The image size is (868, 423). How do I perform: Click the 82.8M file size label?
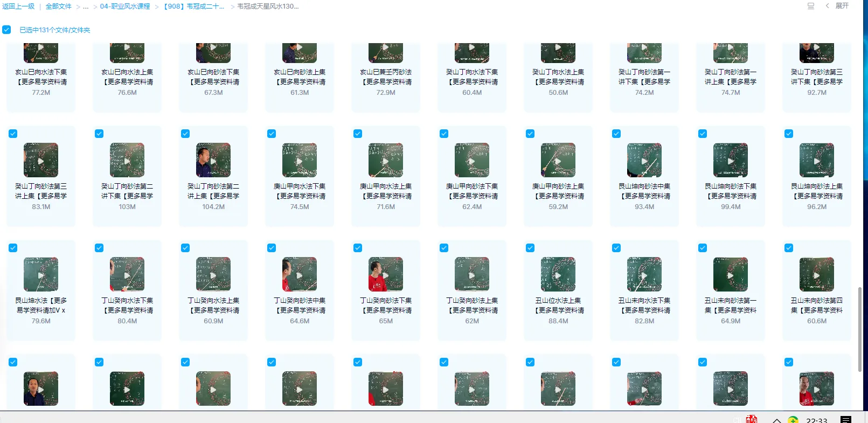644,321
